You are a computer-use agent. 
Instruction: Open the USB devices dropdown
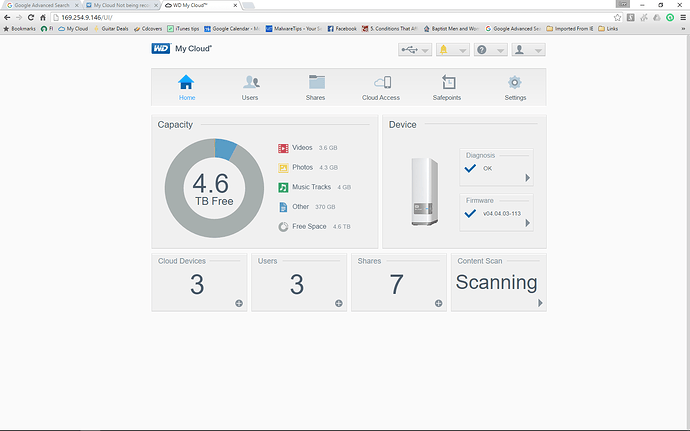pyautogui.click(x=415, y=50)
